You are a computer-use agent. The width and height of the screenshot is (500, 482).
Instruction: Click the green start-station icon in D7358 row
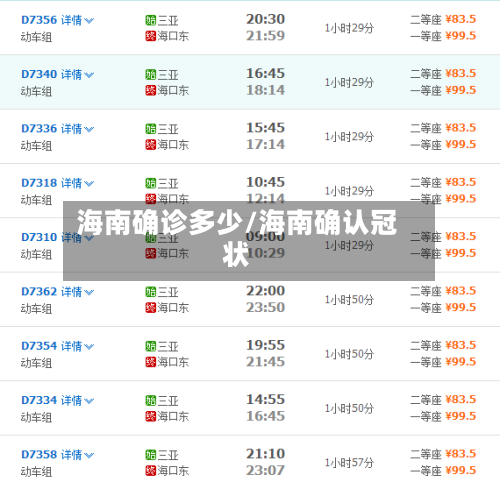151,455
